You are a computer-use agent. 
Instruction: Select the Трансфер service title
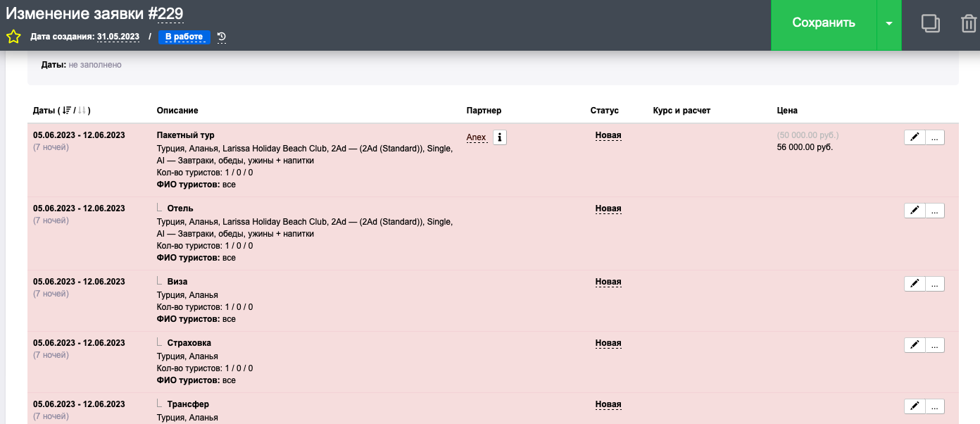pyautogui.click(x=188, y=404)
